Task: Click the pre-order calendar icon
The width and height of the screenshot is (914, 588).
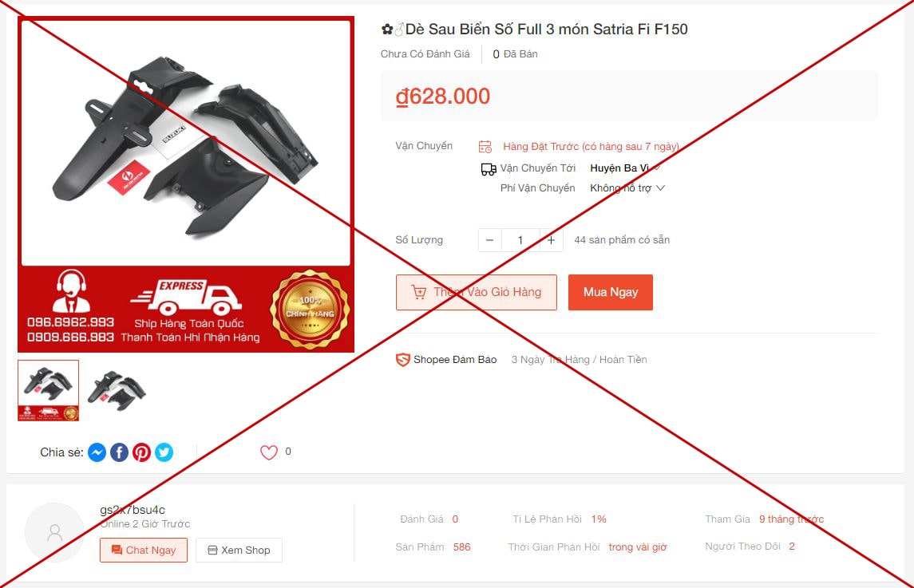Action: pyautogui.click(x=485, y=146)
